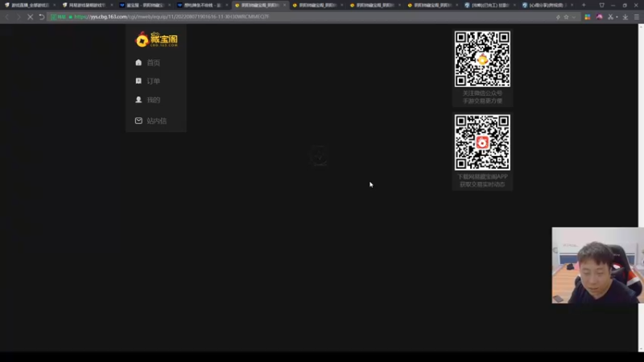Open the bookmark star dropdown arrow
644x362 pixels.
pos(574,17)
